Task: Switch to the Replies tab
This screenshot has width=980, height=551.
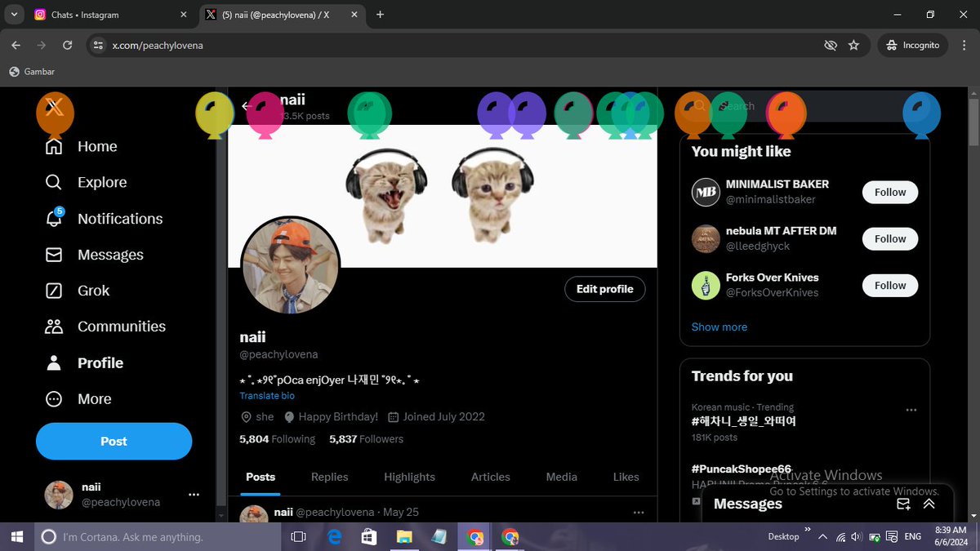Action: (x=330, y=477)
